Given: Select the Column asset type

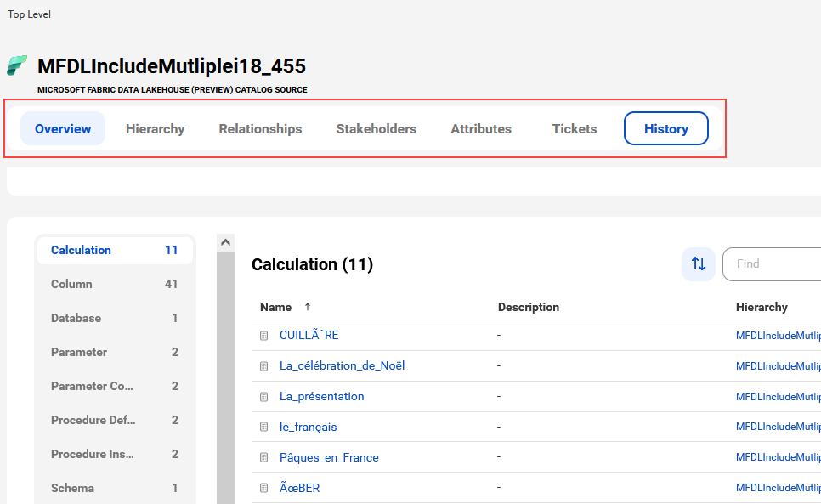Looking at the screenshot, I should click(115, 284).
